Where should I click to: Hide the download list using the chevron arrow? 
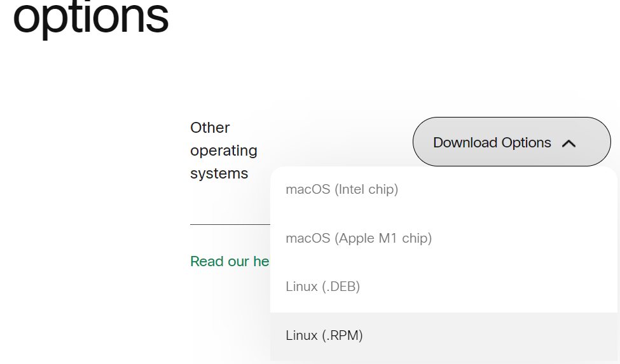click(568, 144)
